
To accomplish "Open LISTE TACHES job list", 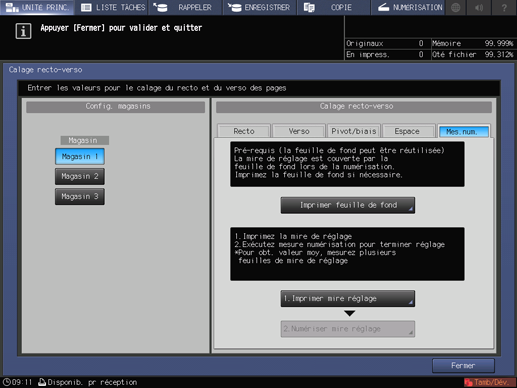I will 112,7.
